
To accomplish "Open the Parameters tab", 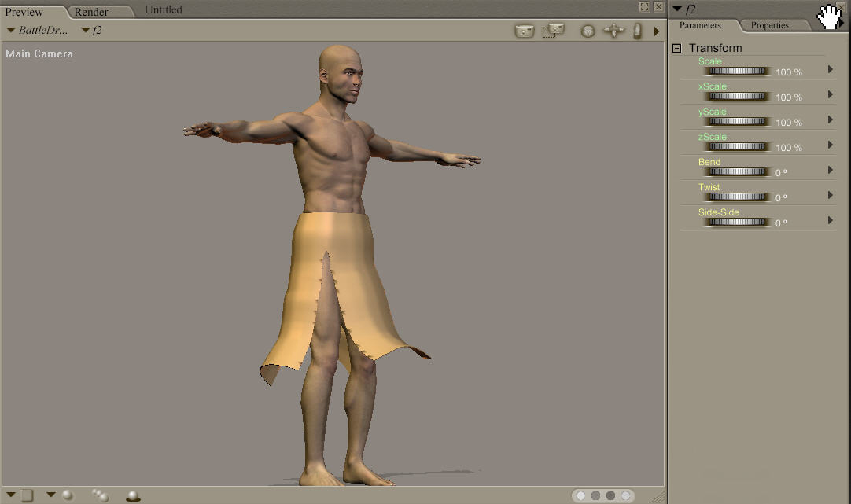I will tap(700, 25).
